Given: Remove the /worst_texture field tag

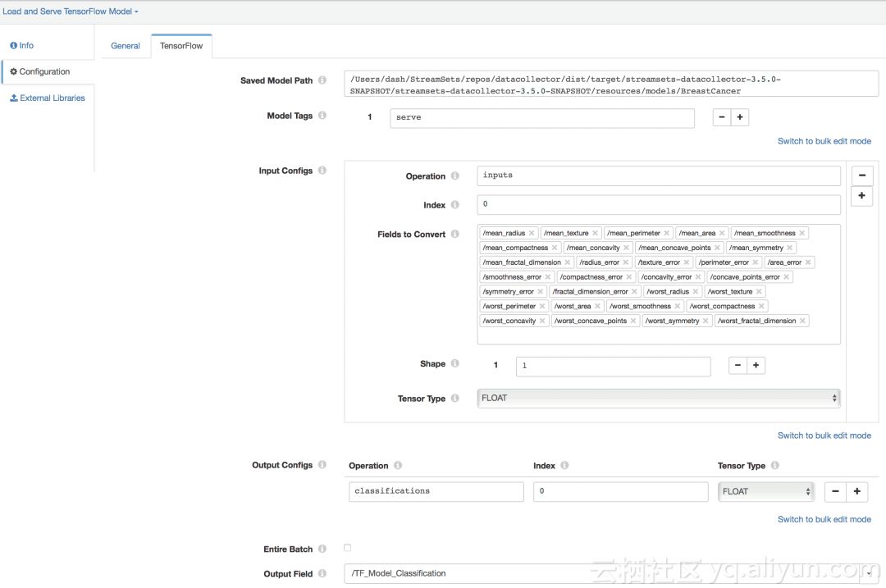Looking at the screenshot, I should [759, 291].
